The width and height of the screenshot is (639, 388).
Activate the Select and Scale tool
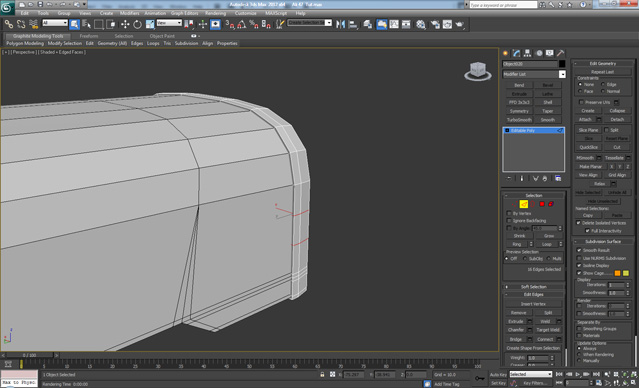click(150, 24)
